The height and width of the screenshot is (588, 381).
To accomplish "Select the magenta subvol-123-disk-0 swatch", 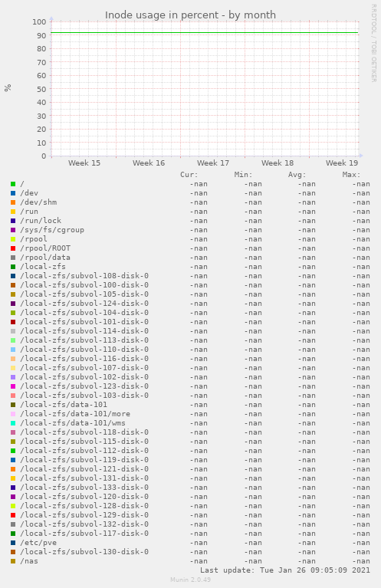I will pos(13,386).
